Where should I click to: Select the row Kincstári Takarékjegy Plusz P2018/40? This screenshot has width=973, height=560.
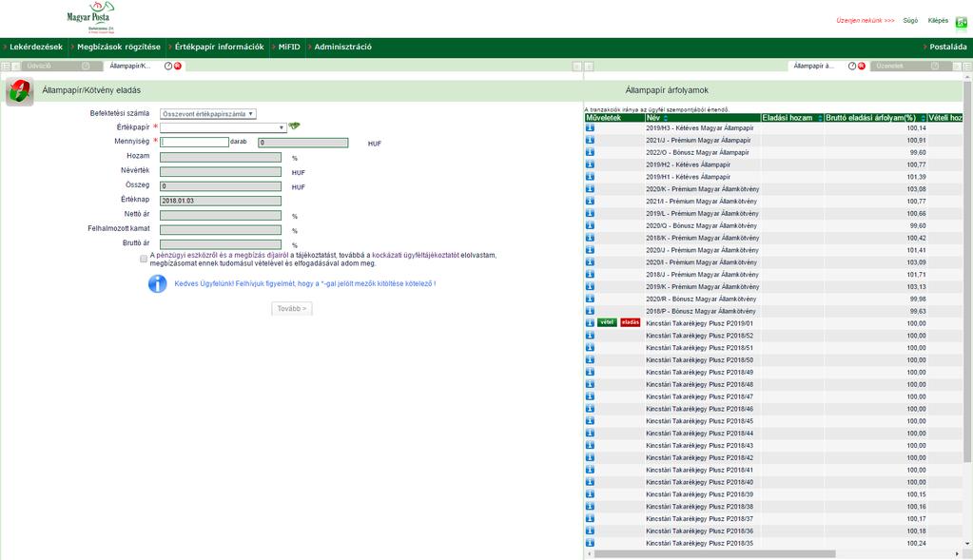[x=773, y=482]
